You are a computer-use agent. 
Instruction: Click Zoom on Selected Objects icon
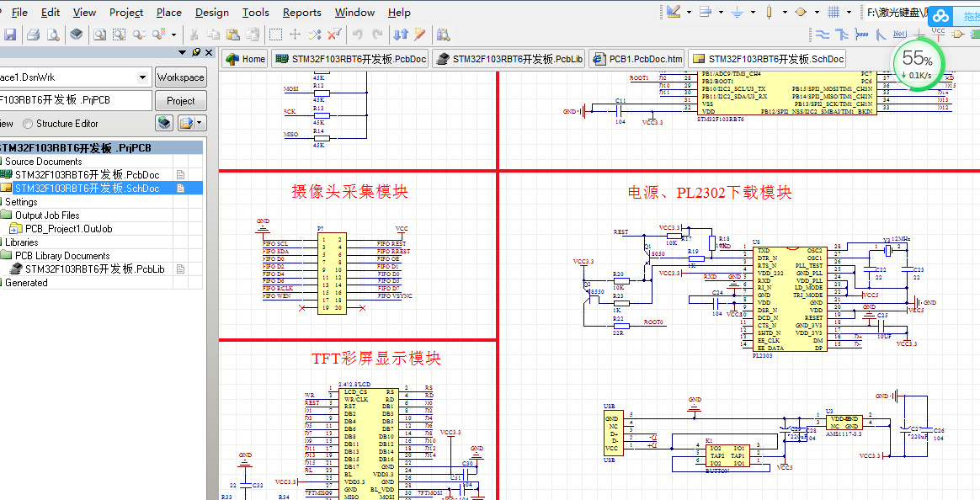[x=139, y=35]
